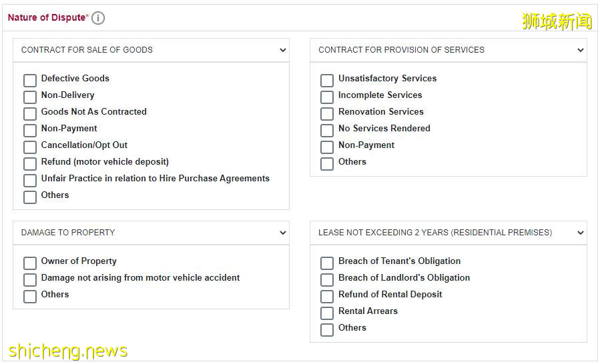Check the Refund of Rental Deposit box
This screenshot has height=364, width=602.
pyautogui.click(x=327, y=297)
